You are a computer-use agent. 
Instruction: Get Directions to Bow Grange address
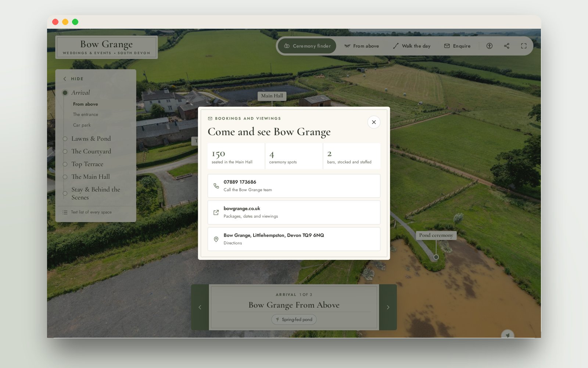click(294, 239)
